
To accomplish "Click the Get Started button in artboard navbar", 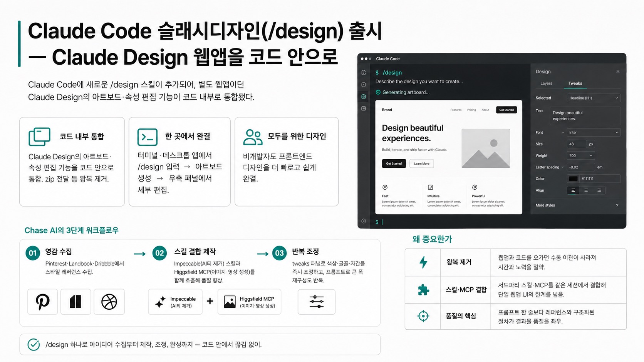I will [506, 110].
